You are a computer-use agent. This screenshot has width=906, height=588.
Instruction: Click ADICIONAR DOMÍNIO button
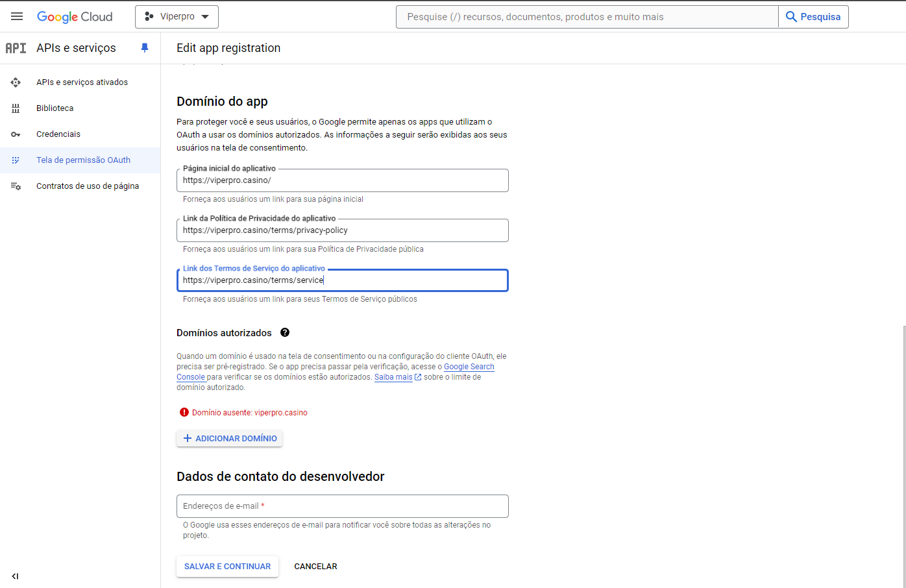click(229, 439)
